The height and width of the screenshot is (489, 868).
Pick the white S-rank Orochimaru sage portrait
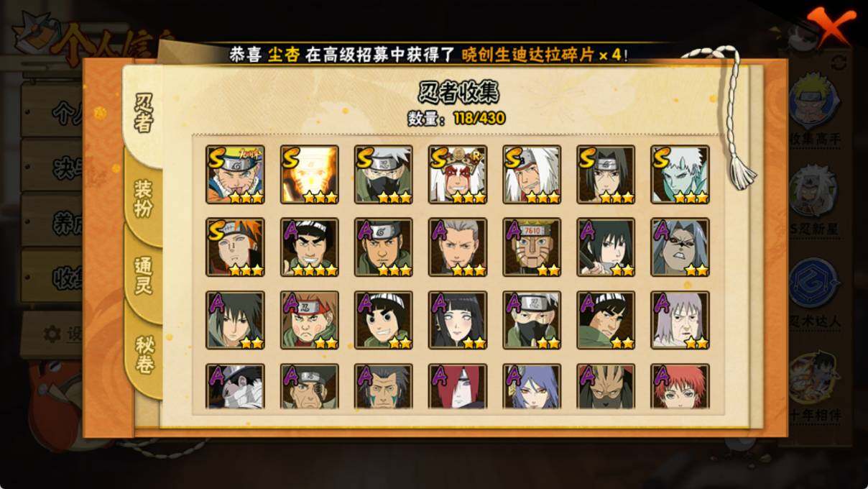pyautogui.click(x=680, y=174)
